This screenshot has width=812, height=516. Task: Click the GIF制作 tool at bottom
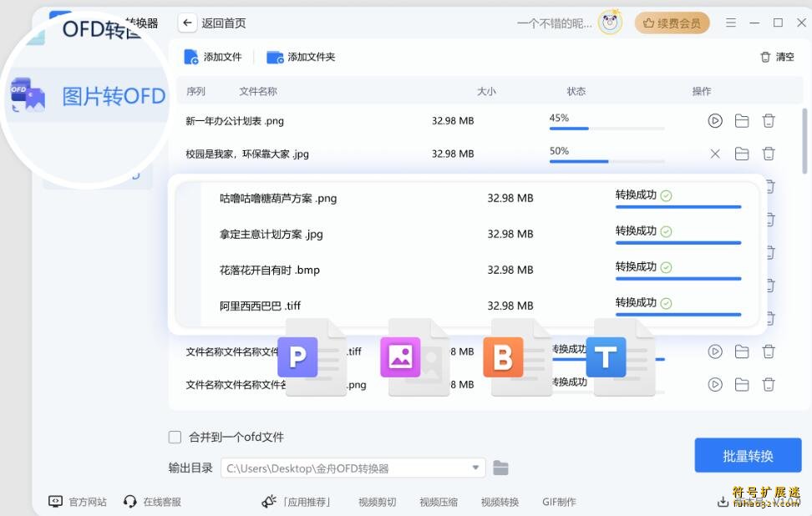pyautogui.click(x=559, y=502)
